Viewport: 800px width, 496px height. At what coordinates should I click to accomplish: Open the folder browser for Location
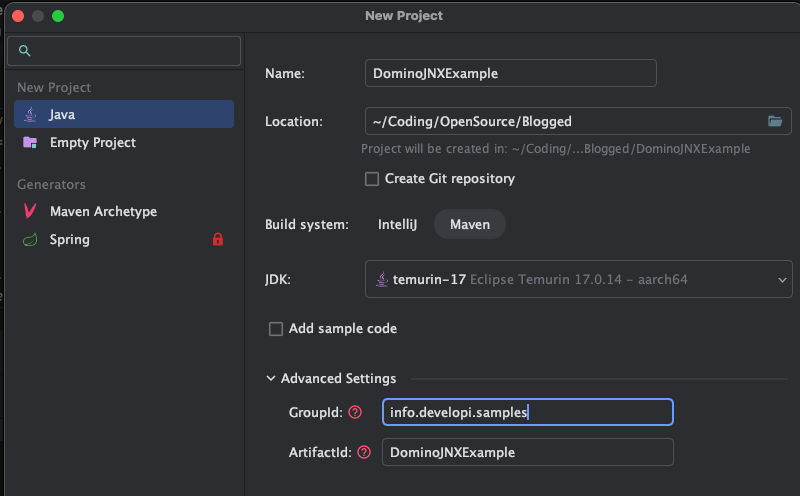pos(774,121)
